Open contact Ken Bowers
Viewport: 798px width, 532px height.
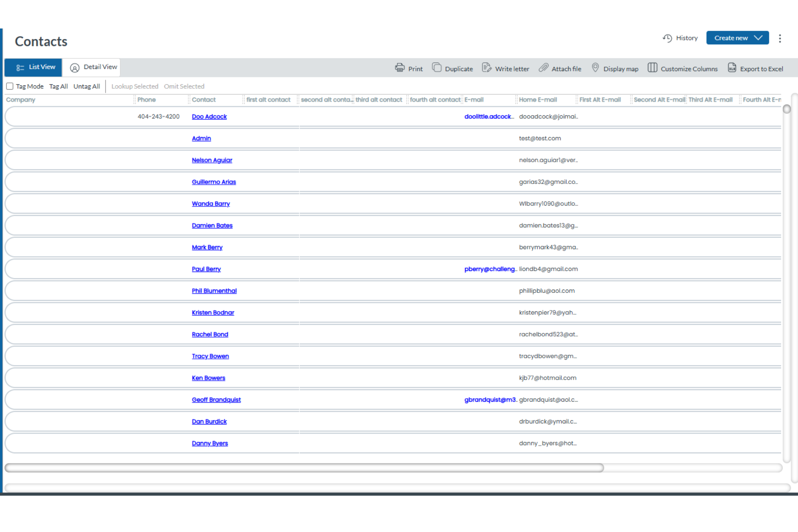click(209, 378)
